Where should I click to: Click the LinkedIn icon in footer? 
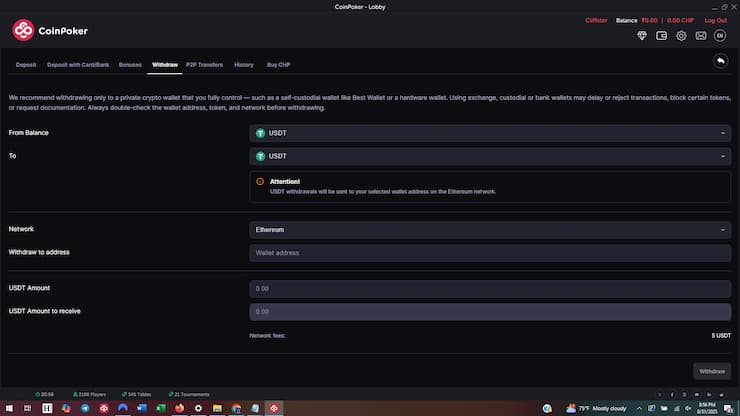pos(709,394)
